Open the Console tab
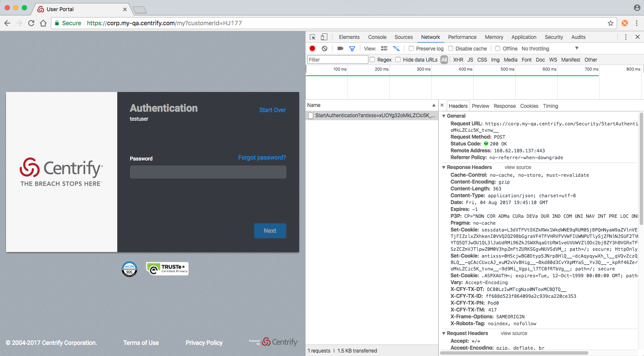Screen dimensions: 644x356 click(x=377, y=37)
